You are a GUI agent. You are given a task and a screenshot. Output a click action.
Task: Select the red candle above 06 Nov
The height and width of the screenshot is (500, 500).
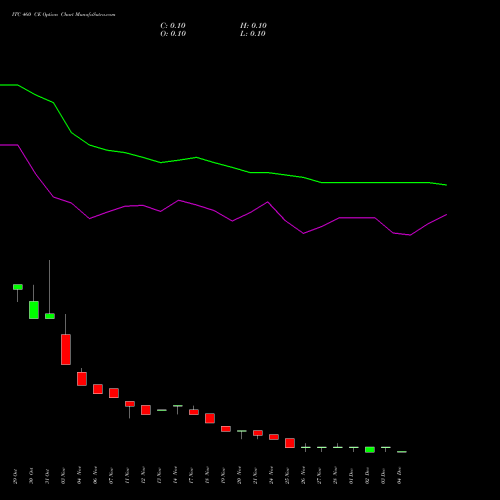[98, 389]
